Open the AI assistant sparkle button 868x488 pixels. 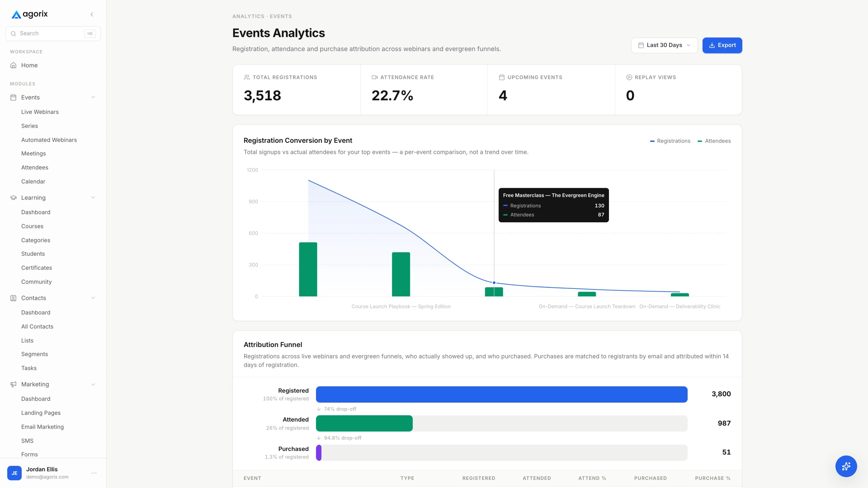coord(846,466)
